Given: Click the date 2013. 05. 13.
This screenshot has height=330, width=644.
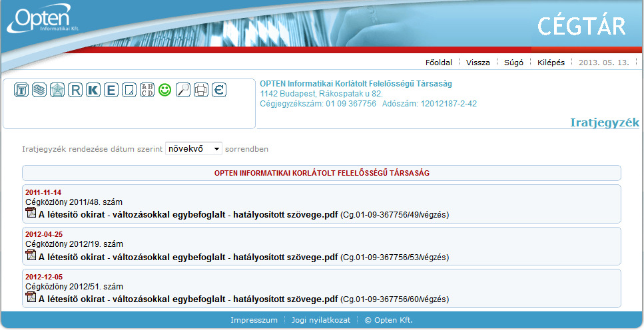Looking at the screenshot, I should click(x=604, y=63).
